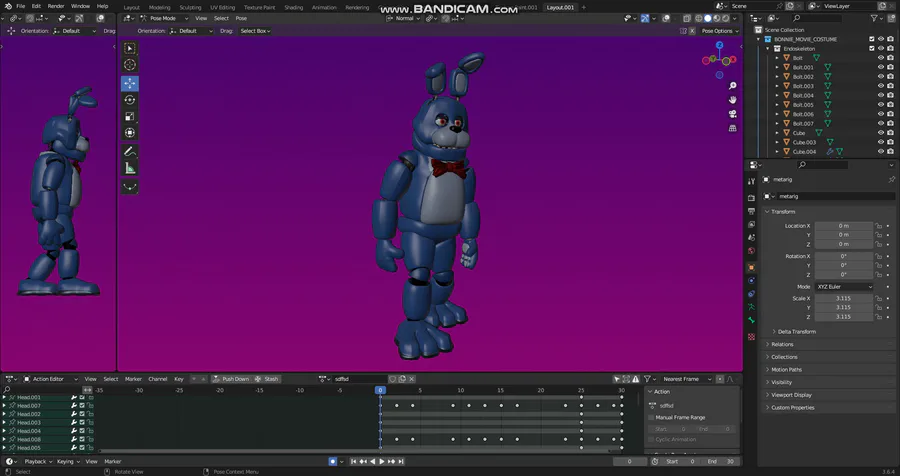Viewport: 900px width, 476px height.
Task: Open the Physics properties tab
Action: pyautogui.click(x=751, y=281)
